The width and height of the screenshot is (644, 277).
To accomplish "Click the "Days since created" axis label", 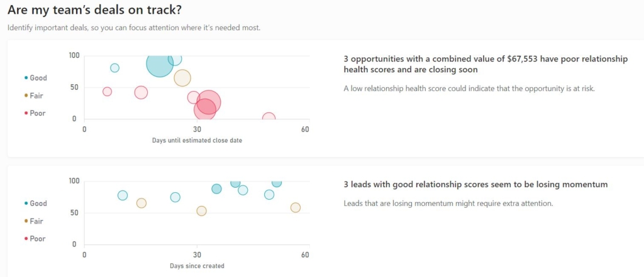I will point(197,266).
